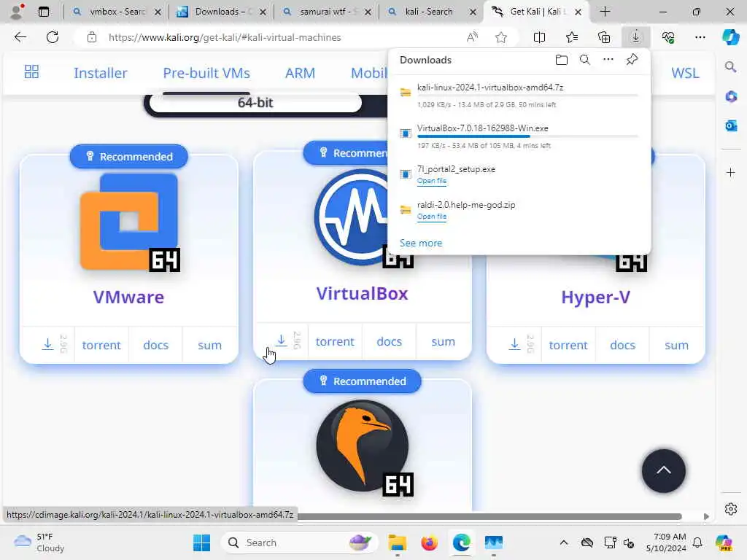Launch Copilot from the sidebar top

(731, 37)
